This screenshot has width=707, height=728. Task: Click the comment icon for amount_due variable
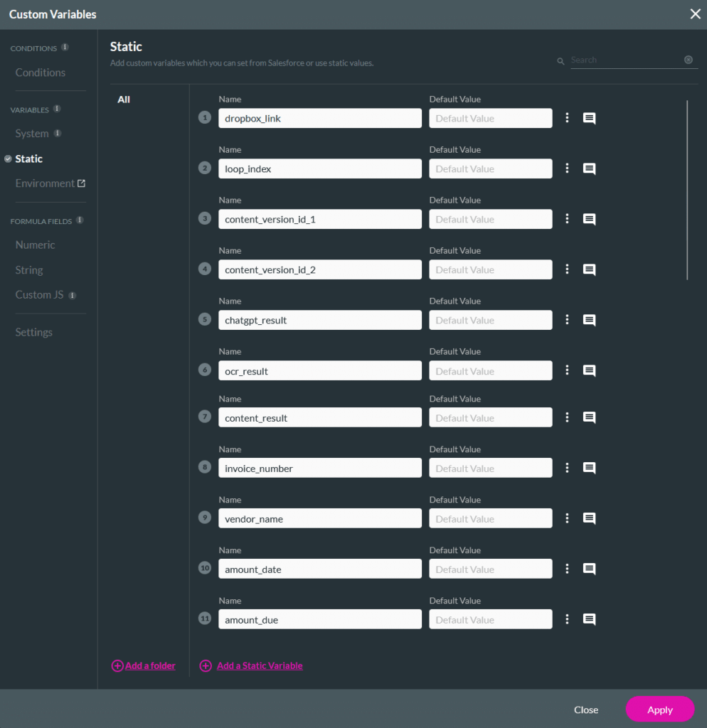tap(589, 620)
